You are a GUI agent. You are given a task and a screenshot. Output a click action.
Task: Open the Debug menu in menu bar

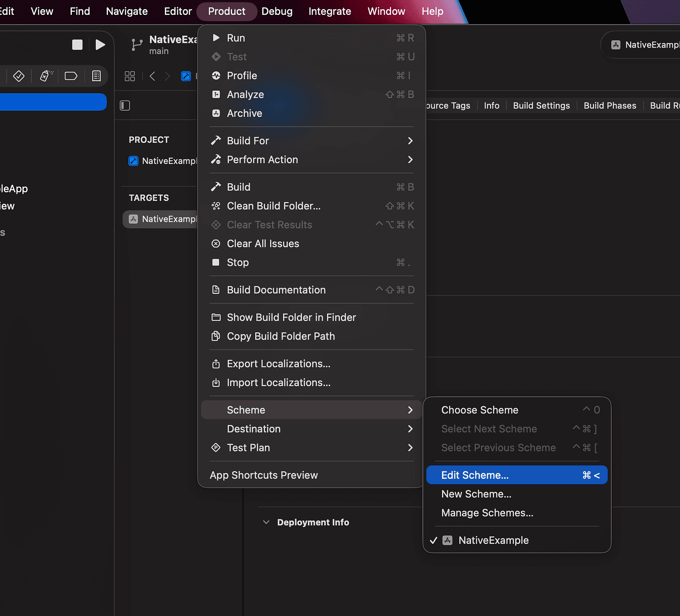[277, 11]
